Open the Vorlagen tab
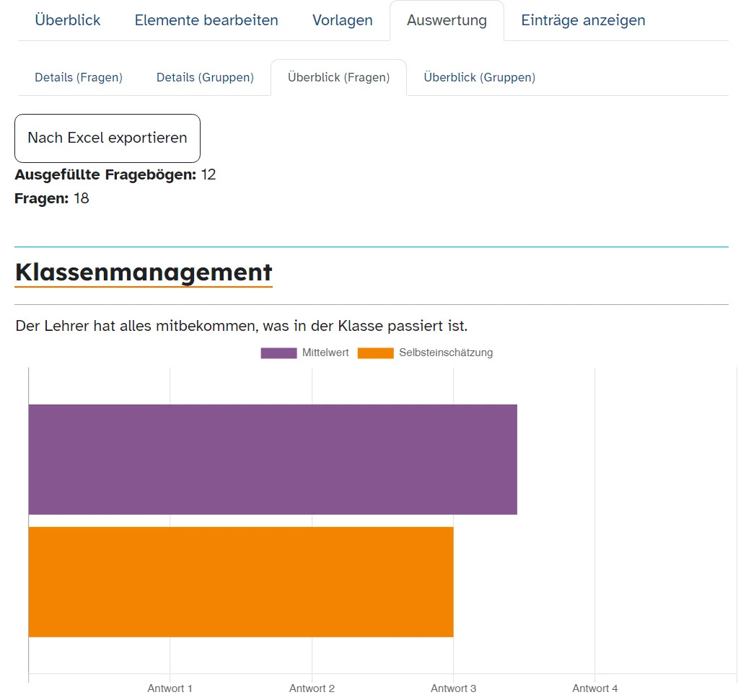The height and width of the screenshot is (700, 738). [x=343, y=20]
